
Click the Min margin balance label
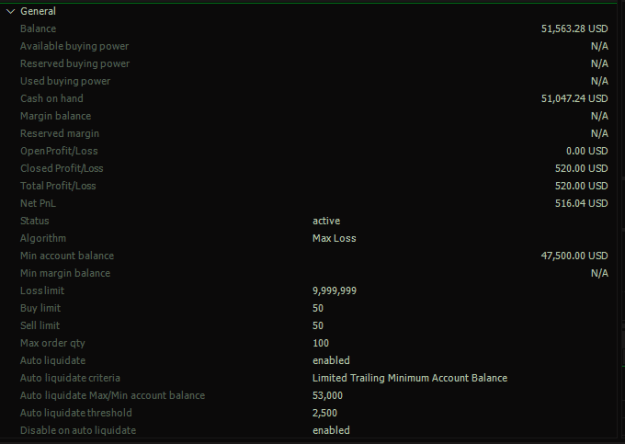[65, 273]
